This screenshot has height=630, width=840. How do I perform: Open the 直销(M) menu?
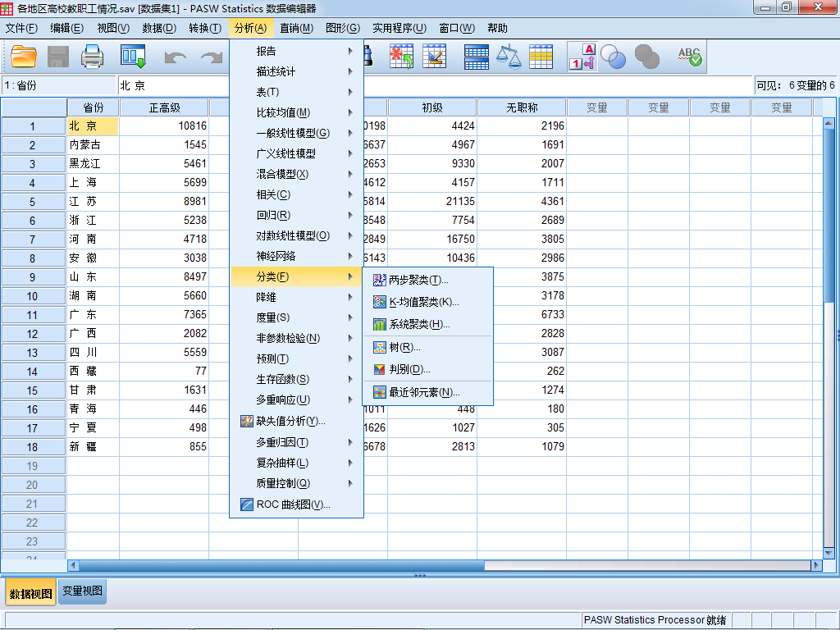click(297, 28)
